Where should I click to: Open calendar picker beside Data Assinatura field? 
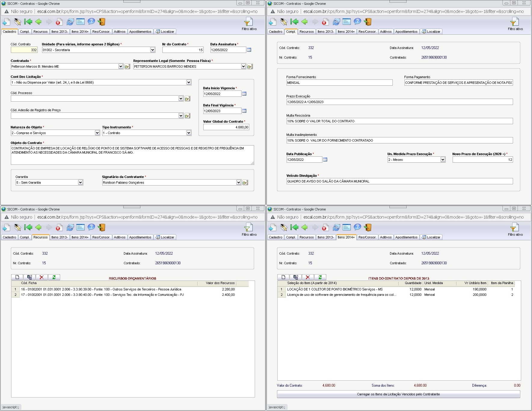coord(249,50)
